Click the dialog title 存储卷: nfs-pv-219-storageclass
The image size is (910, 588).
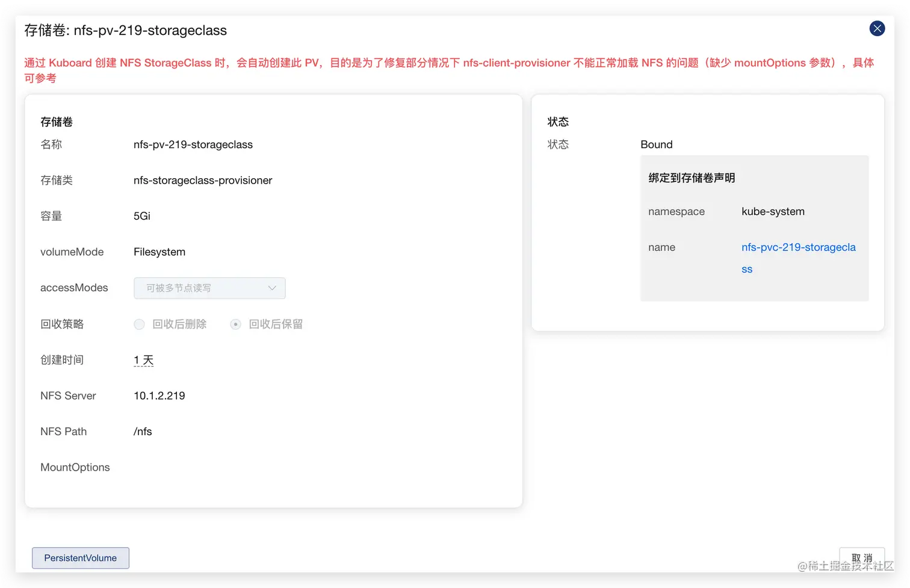126,30
